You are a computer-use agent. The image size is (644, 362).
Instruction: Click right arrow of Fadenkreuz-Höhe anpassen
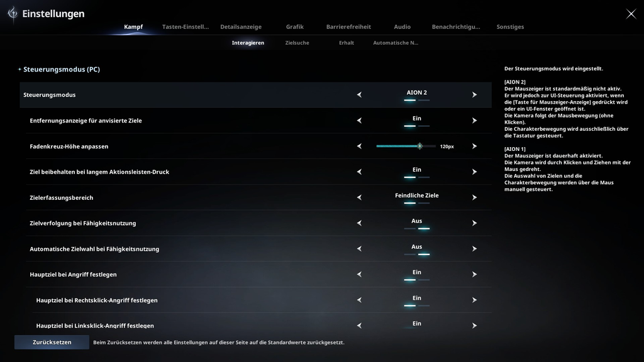(474, 146)
